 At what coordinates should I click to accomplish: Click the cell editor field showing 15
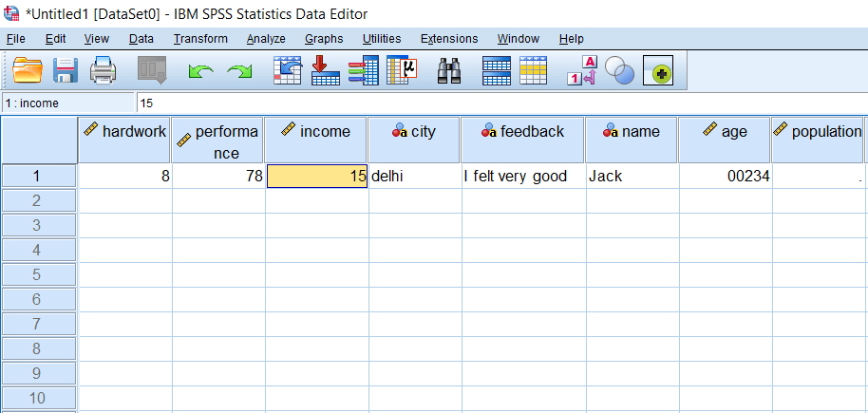coord(501,103)
